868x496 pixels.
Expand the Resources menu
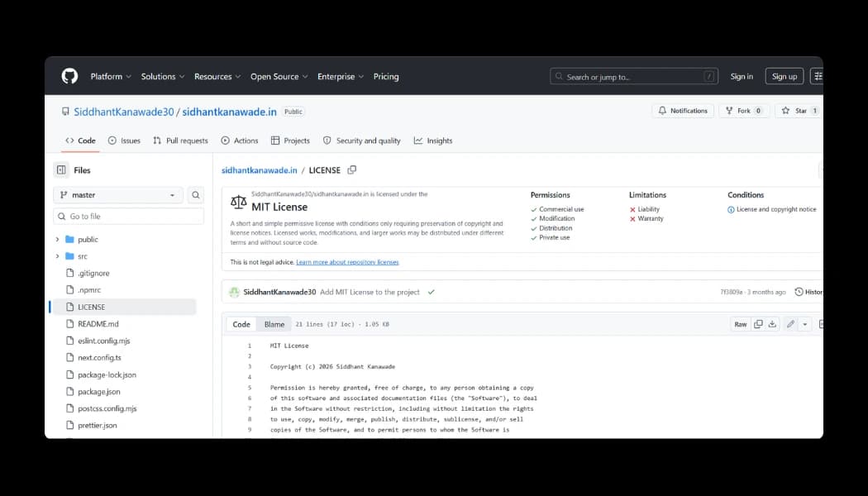[x=217, y=76]
